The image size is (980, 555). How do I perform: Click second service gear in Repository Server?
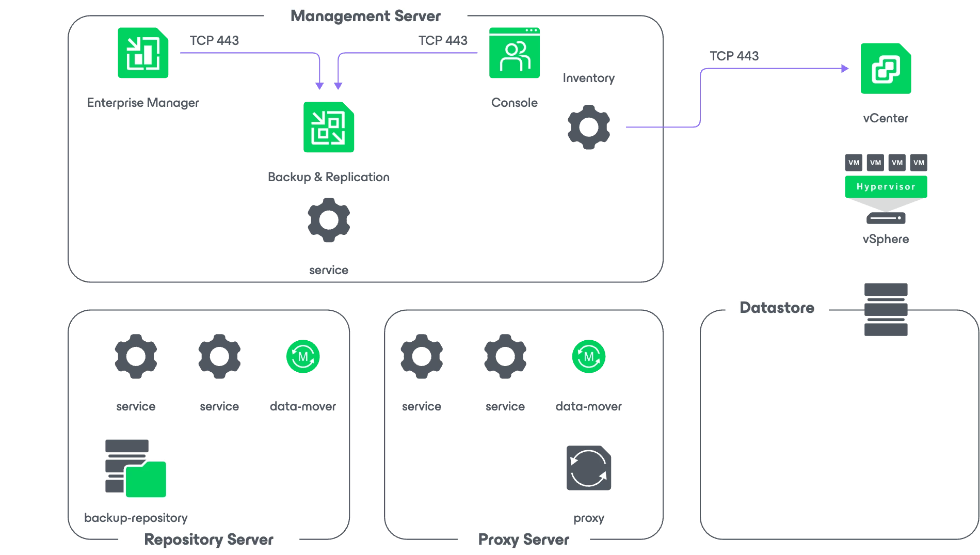click(219, 356)
